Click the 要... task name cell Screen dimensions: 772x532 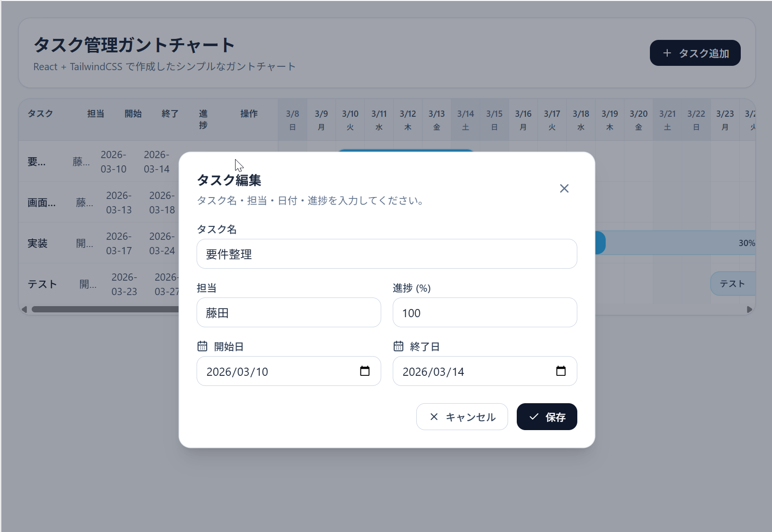(x=37, y=161)
